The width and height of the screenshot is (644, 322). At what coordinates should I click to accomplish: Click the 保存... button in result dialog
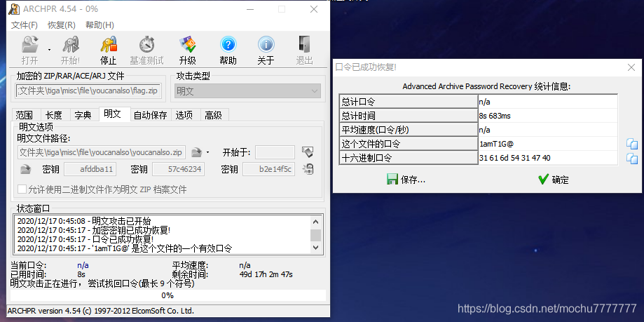406,180
